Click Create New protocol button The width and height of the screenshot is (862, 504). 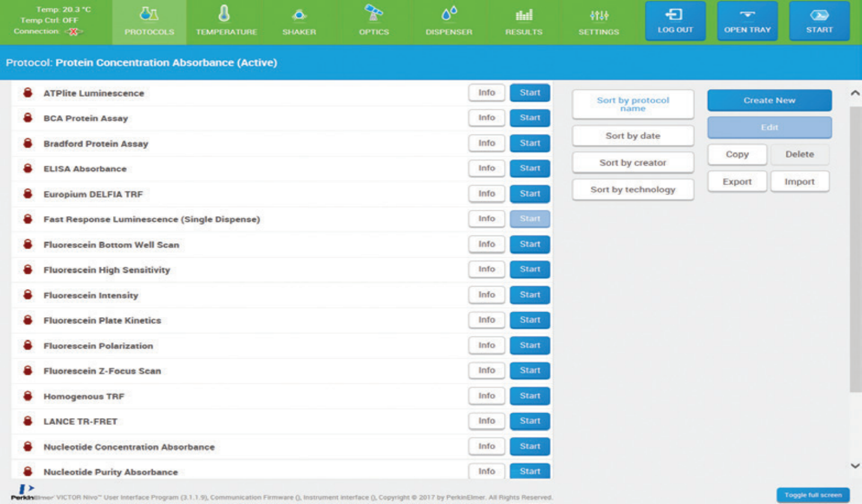coord(769,101)
